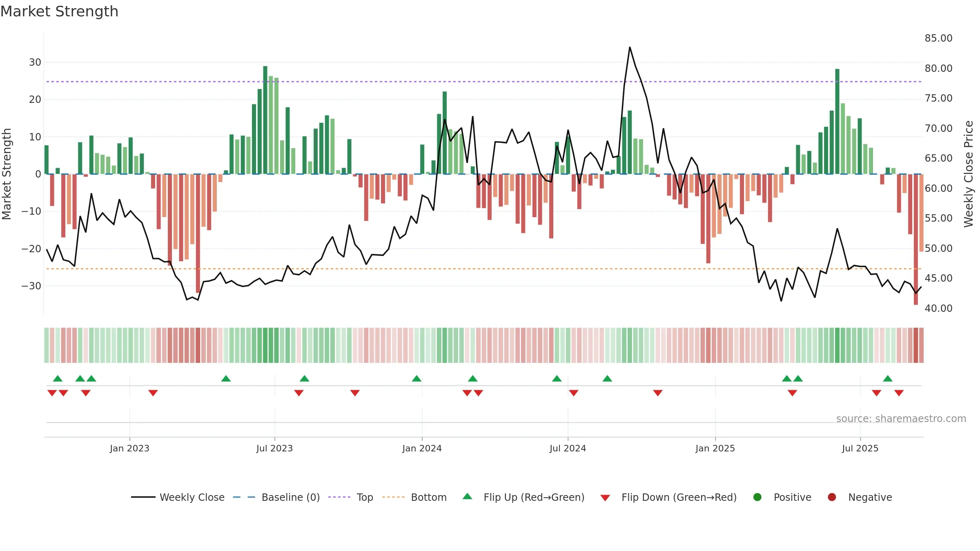Toggle the Baseline (0) legend entry
Image resolution: width=980 pixels, height=551 pixels.
click(x=276, y=497)
